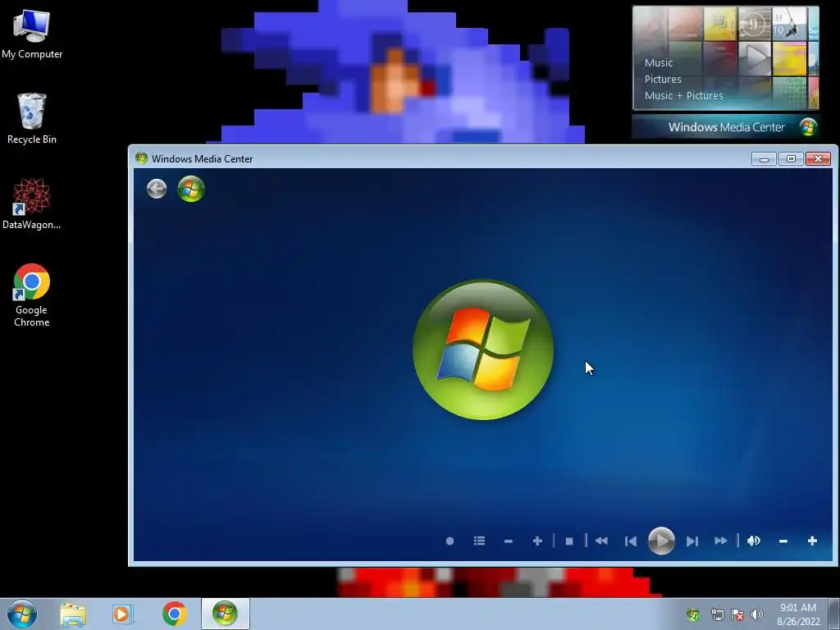
Task: Open the Media Center green start button
Action: coord(191,189)
